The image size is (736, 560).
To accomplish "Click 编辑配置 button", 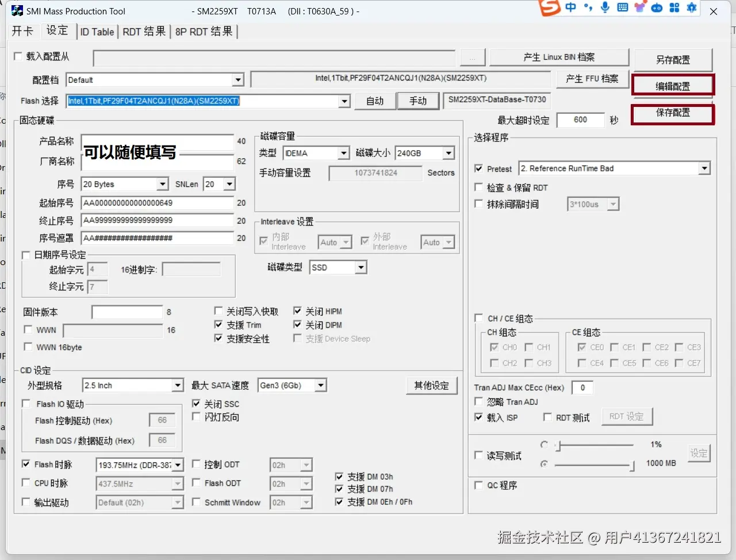I will (673, 86).
